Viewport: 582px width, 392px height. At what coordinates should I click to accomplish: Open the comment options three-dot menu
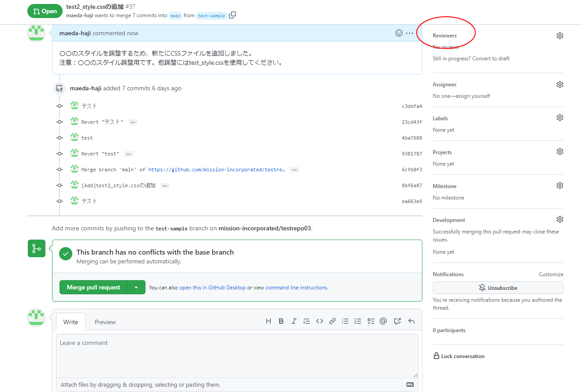pyautogui.click(x=410, y=33)
